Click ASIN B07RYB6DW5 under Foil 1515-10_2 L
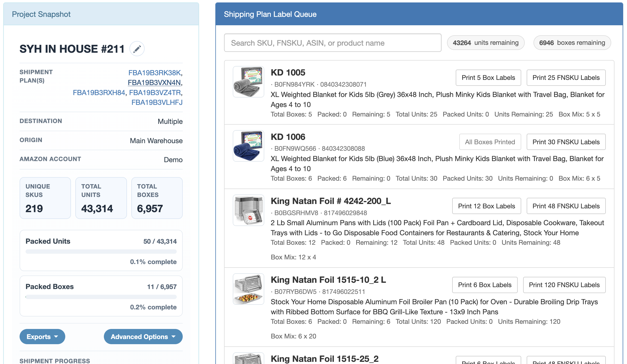 point(296,292)
